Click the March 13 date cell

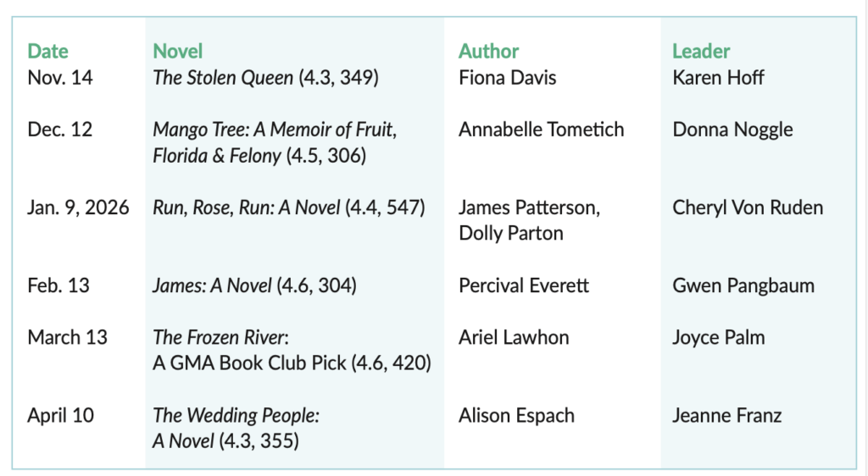[68, 337]
